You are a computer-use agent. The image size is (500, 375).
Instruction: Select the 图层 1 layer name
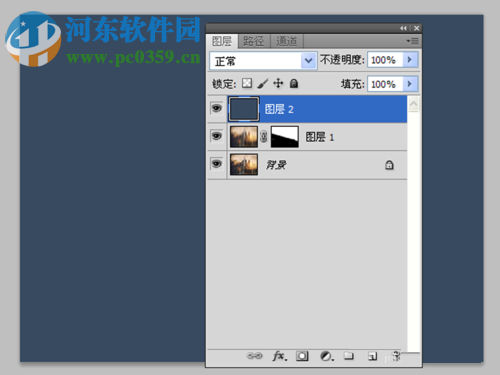pyautogui.click(x=320, y=137)
